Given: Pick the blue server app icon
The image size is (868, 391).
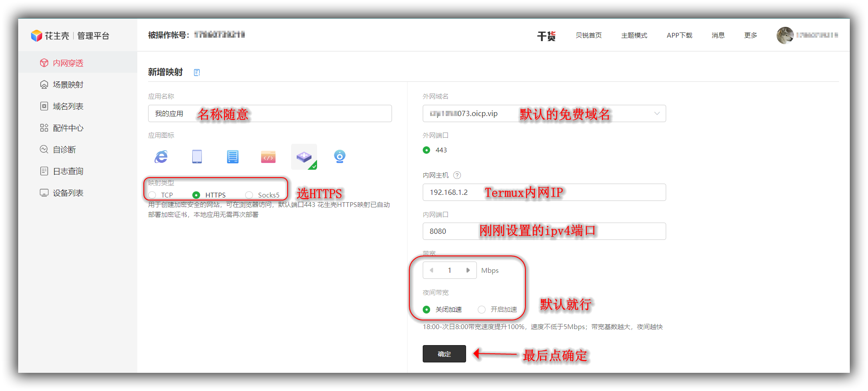Looking at the screenshot, I should (x=233, y=157).
